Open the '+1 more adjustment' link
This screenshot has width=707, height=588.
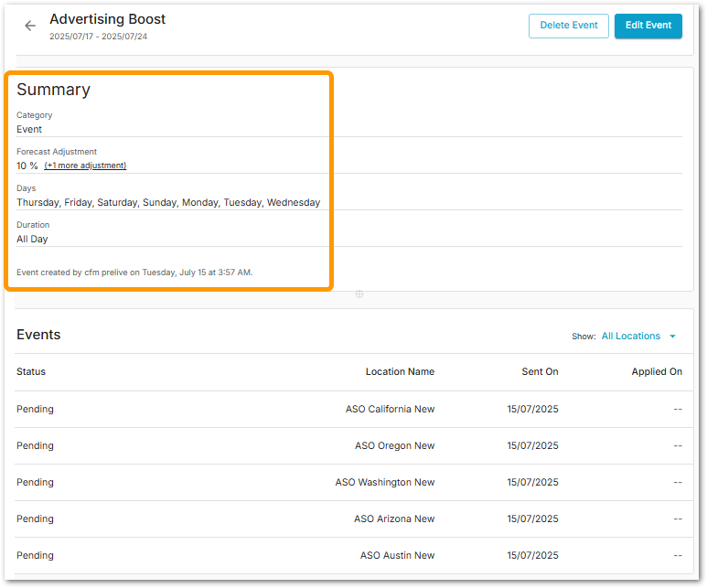(85, 166)
